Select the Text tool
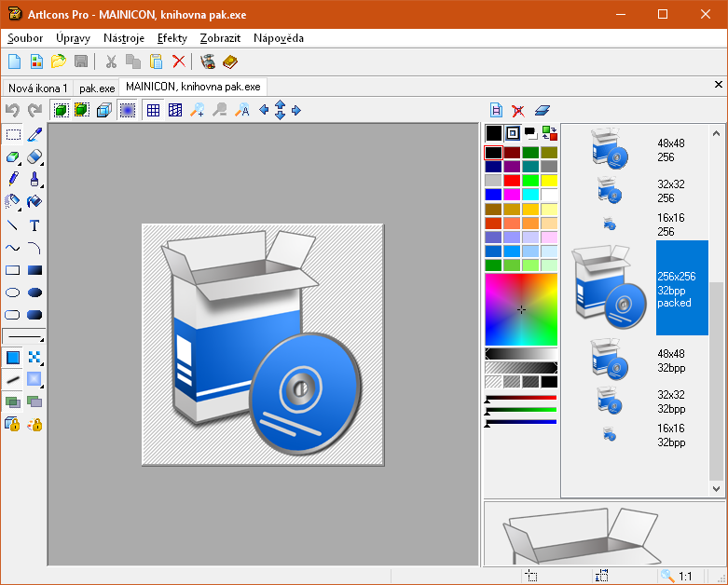The height and width of the screenshot is (585, 728). (x=34, y=225)
